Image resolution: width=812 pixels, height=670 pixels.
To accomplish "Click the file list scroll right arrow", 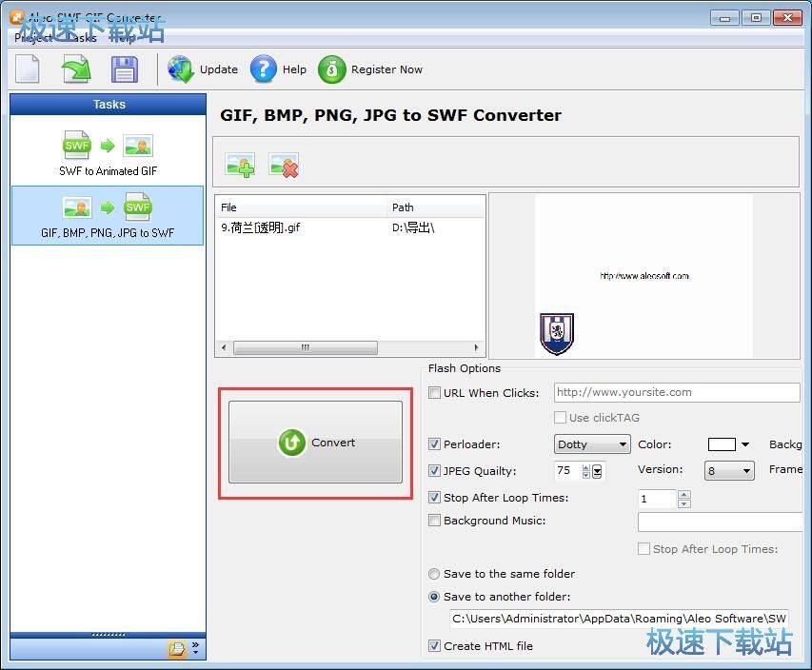I will [x=476, y=347].
